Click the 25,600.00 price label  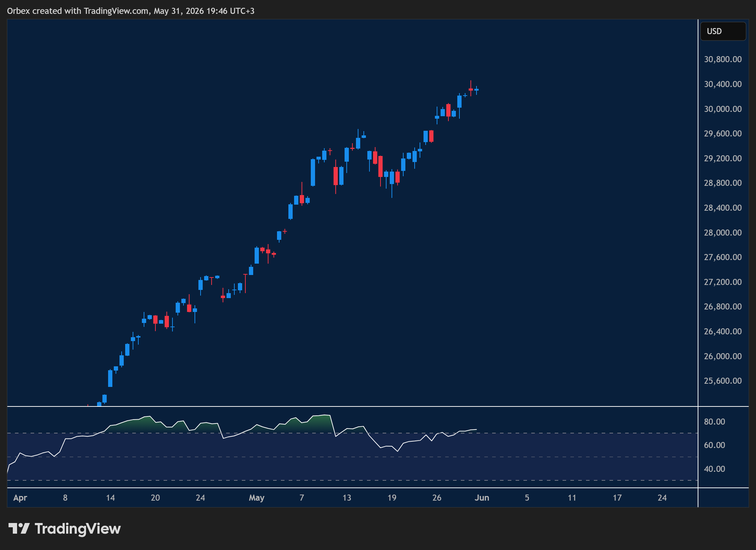coord(723,381)
